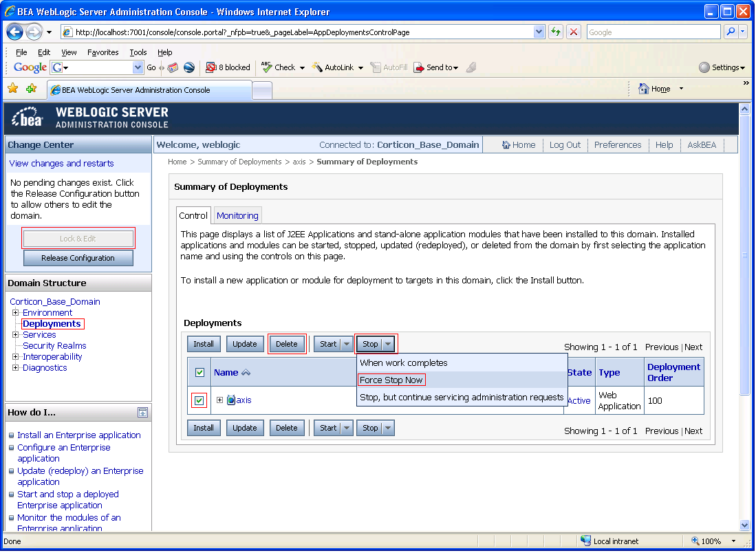Open the Log Out link
Screen dimensions: 756x553
(565, 144)
